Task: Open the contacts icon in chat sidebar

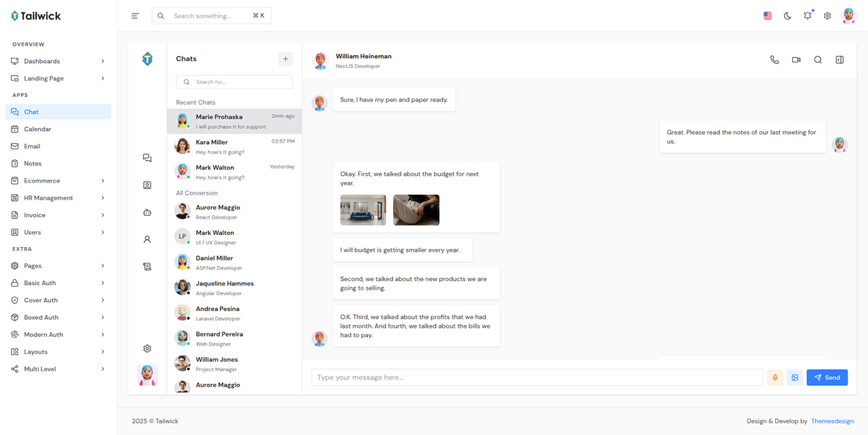Action: click(147, 185)
